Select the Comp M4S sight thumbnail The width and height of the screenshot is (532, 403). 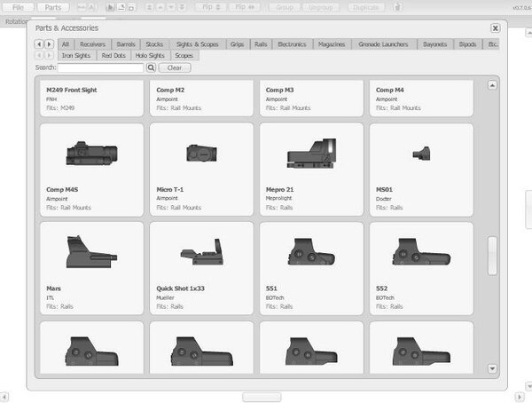(x=91, y=154)
